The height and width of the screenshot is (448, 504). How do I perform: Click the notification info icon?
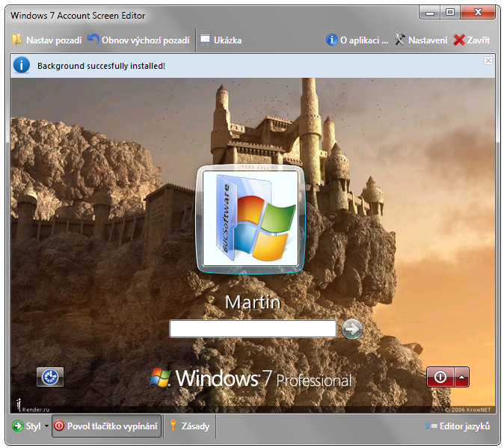coord(22,65)
